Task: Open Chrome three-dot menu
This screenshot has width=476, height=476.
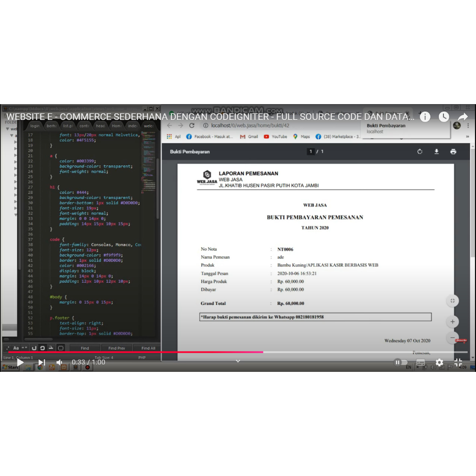Action: click(469, 126)
